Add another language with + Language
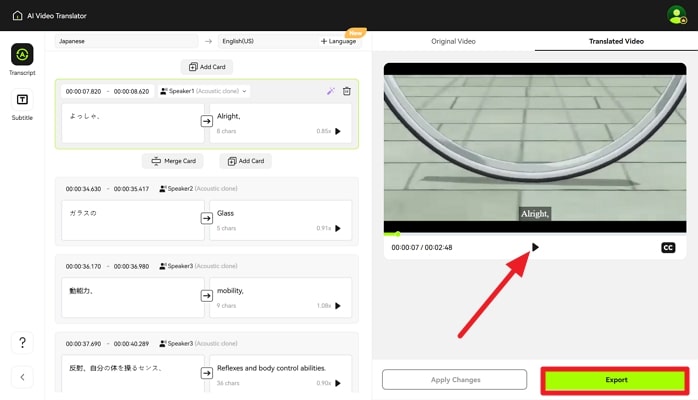The width and height of the screenshot is (698, 400). point(338,41)
